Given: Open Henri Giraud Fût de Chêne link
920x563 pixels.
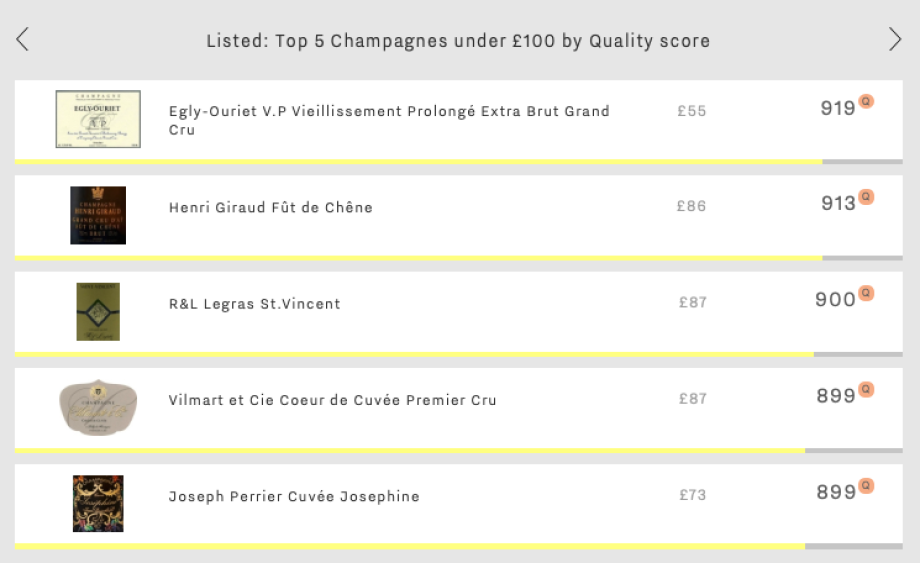Looking at the screenshot, I should pos(270,208).
